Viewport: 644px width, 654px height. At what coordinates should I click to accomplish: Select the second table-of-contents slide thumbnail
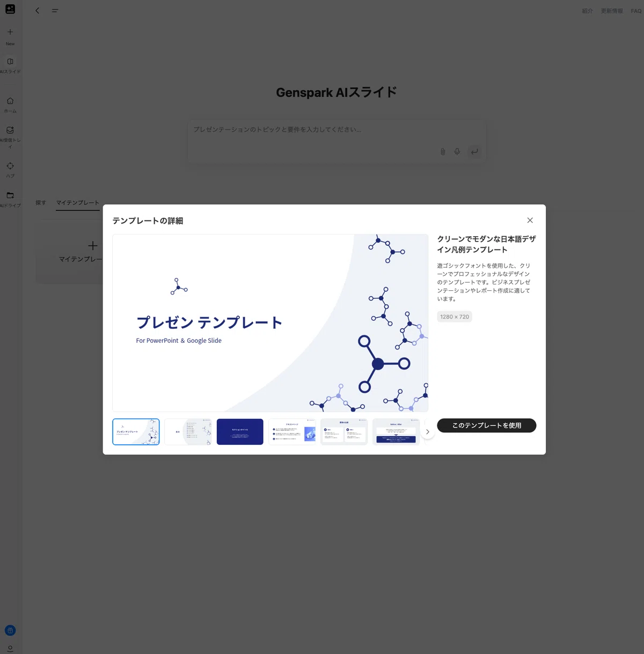[188, 432]
